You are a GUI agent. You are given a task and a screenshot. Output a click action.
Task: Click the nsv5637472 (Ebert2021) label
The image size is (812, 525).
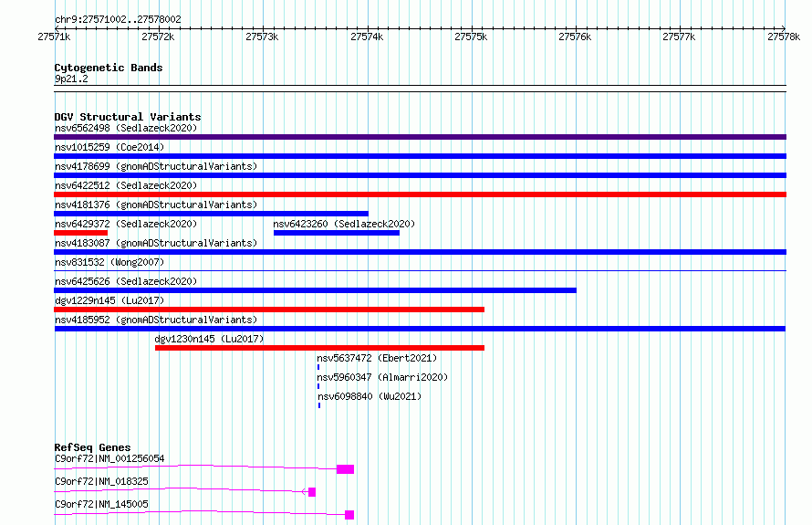[x=377, y=358]
